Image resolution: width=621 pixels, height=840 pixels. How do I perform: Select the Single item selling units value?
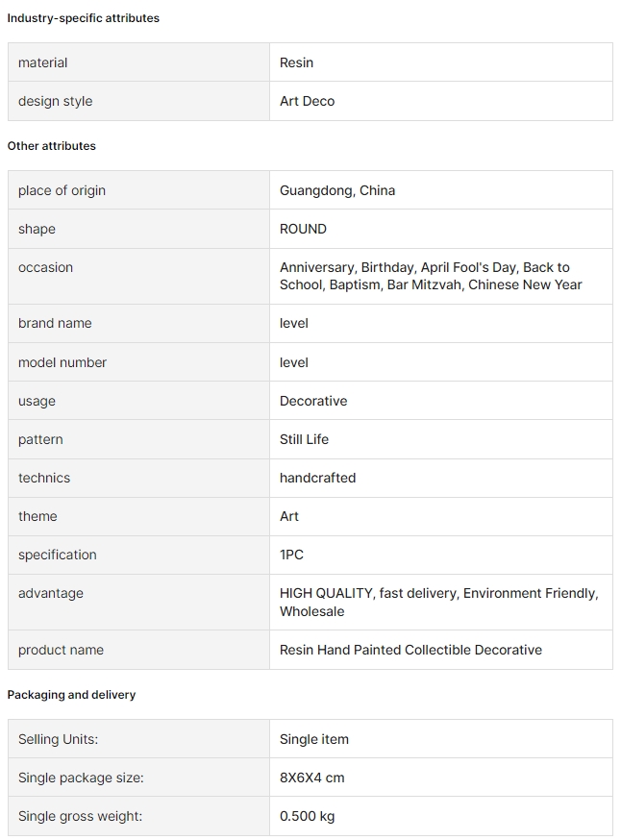pyautogui.click(x=314, y=740)
